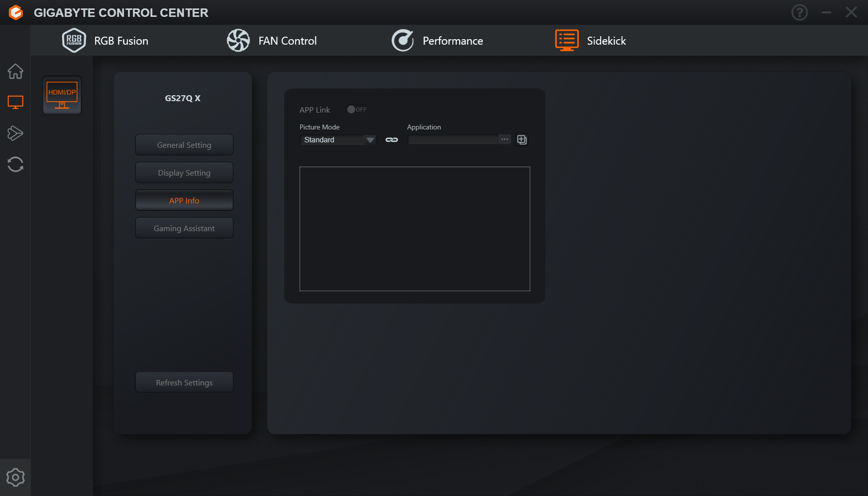
Task: Click the link chain icon
Action: [392, 140]
